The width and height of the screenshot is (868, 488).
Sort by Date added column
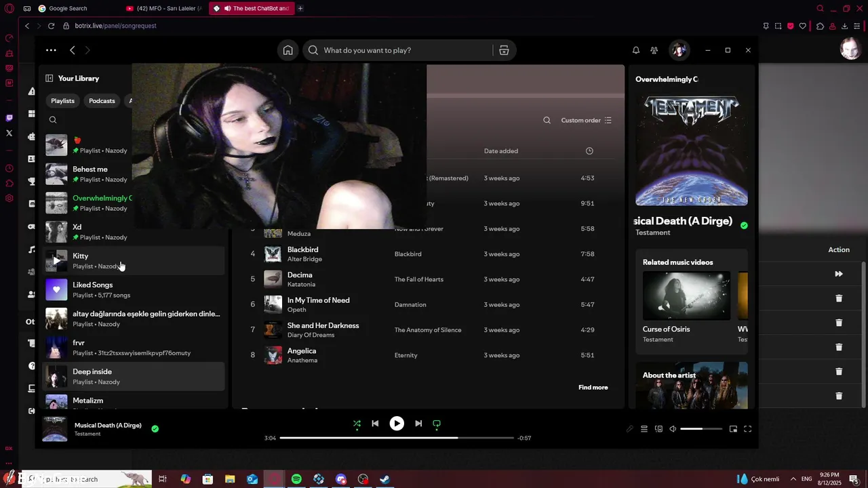tap(500, 151)
